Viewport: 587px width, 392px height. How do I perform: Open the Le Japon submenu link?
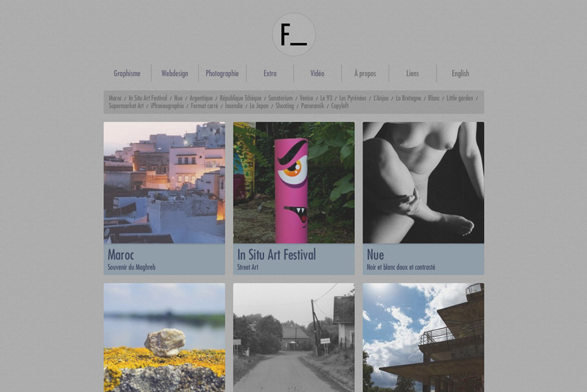(259, 106)
